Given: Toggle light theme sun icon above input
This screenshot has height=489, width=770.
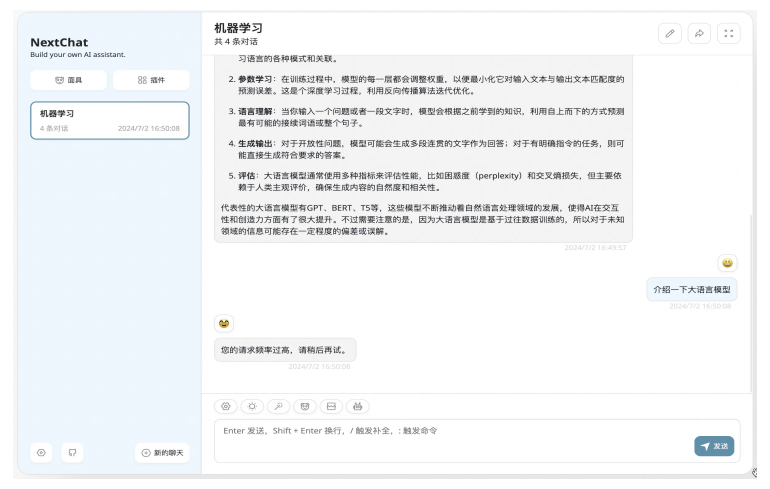Looking at the screenshot, I should [252, 406].
